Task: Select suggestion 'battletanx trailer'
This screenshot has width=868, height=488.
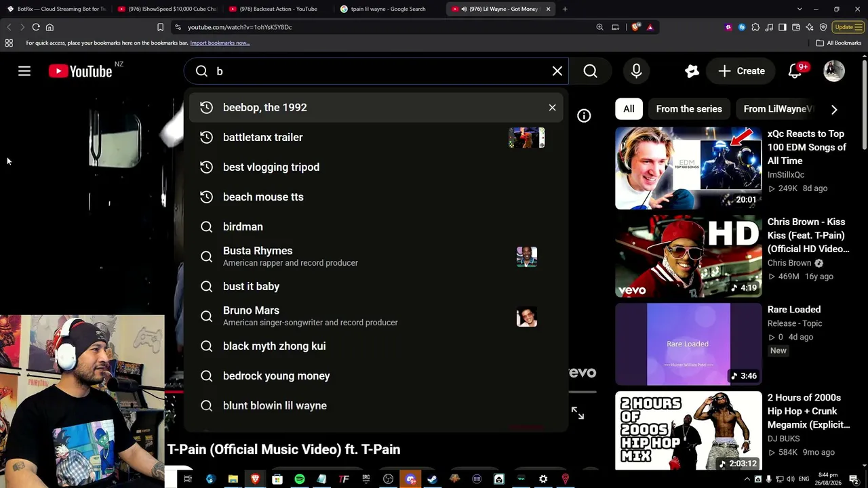Action: [x=376, y=137]
